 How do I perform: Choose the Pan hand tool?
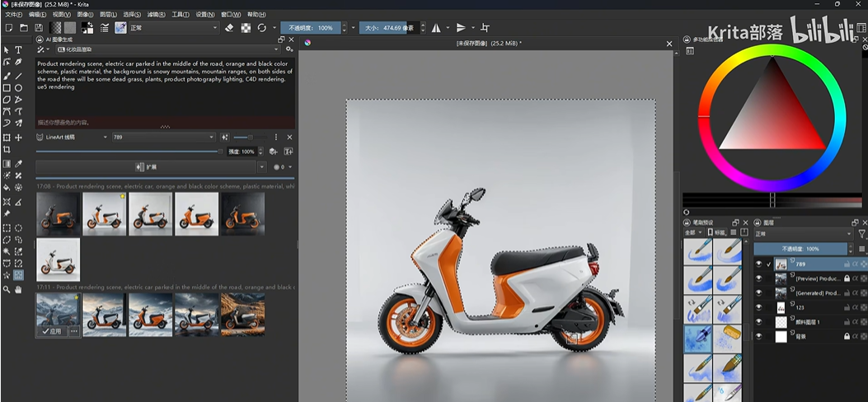[x=19, y=289]
